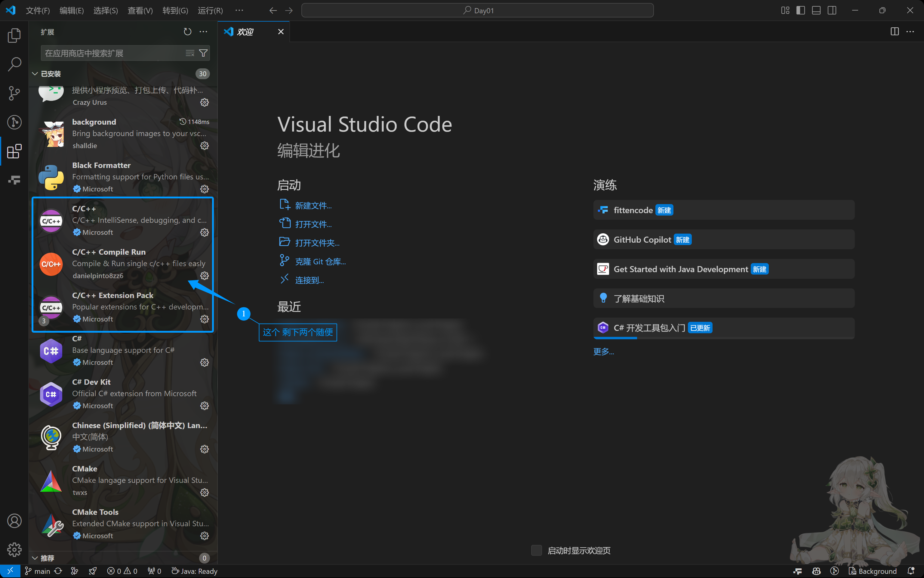
Task: Click Java: Ready status item
Action: point(194,571)
